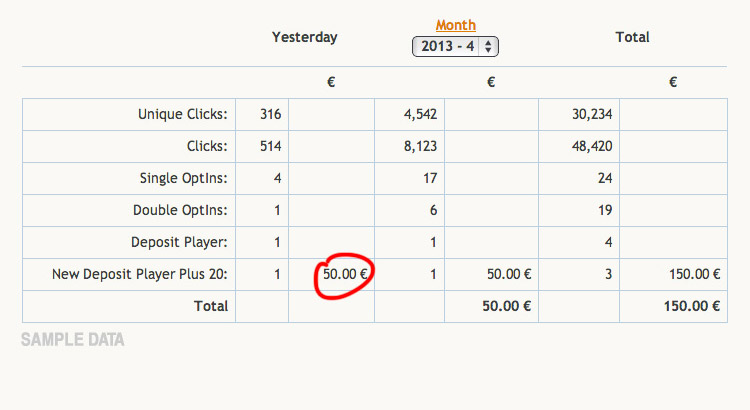Image resolution: width=750 pixels, height=410 pixels.
Task: Click the dropdown stepper arrows
Action: pos(488,46)
